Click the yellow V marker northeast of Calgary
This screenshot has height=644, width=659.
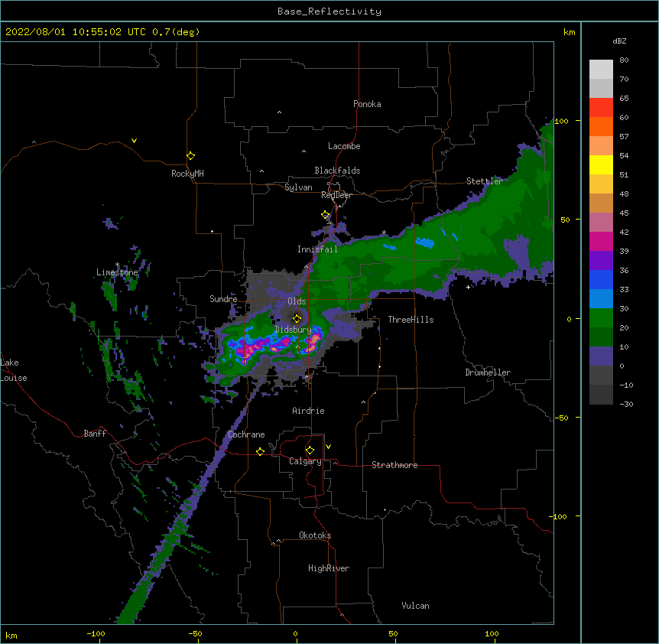click(328, 447)
